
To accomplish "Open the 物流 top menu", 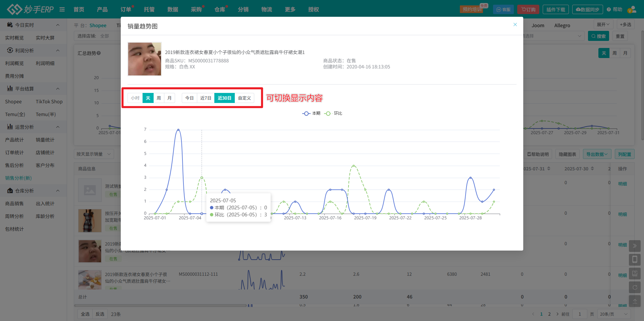I will 267,9.
